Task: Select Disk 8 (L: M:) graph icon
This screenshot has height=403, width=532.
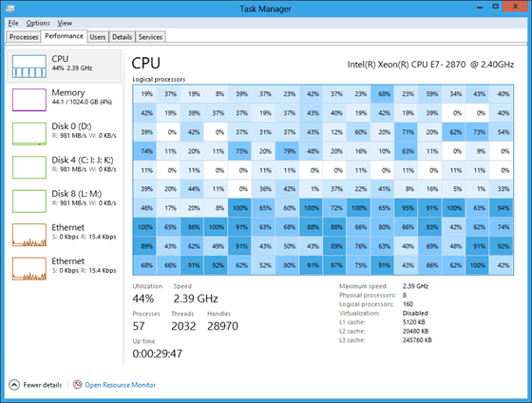Action: point(29,201)
